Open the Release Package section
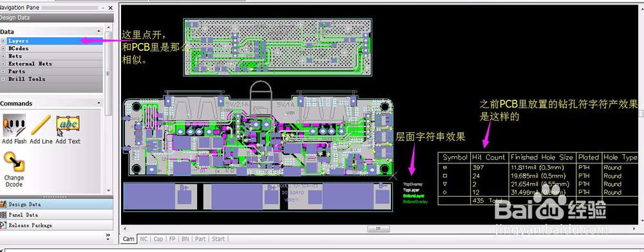The width and height of the screenshot is (644, 252). [56, 226]
